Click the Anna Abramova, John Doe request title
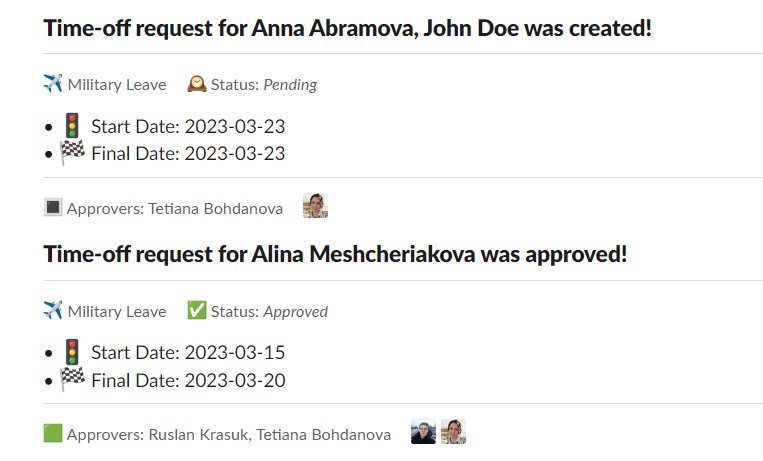The width and height of the screenshot is (763, 461). (347, 28)
